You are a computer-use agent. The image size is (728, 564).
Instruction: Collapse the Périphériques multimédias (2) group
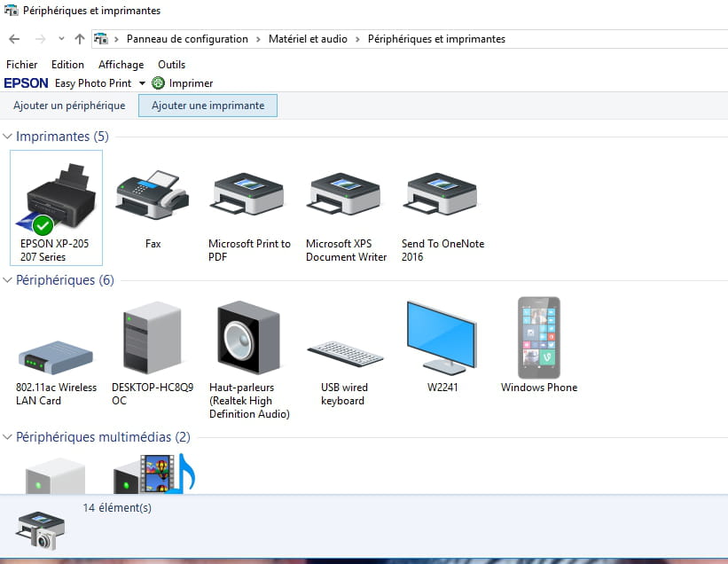point(7,437)
